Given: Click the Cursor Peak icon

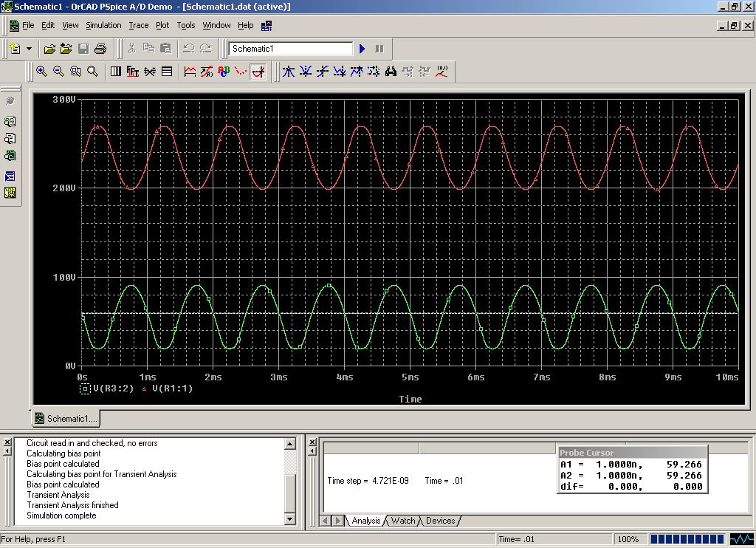Looking at the screenshot, I should pos(289,72).
